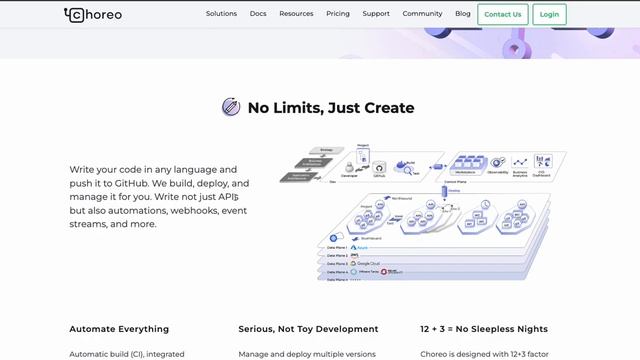Click the Observability icon in diagram
The height and width of the screenshot is (360, 640).
pyautogui.click(x=498, y=164)
